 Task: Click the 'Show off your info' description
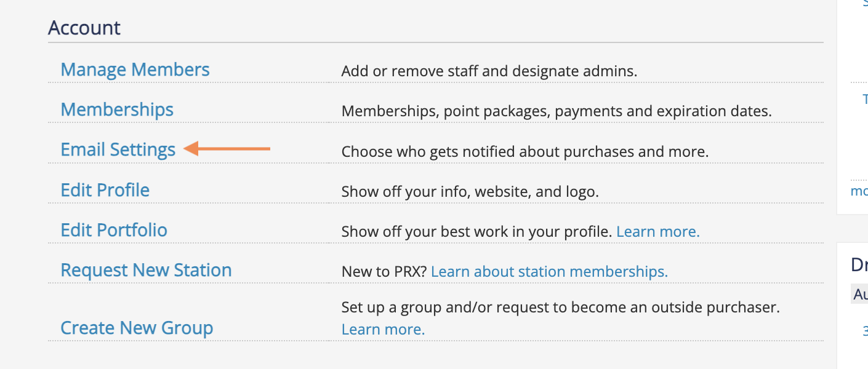[470, 192]
